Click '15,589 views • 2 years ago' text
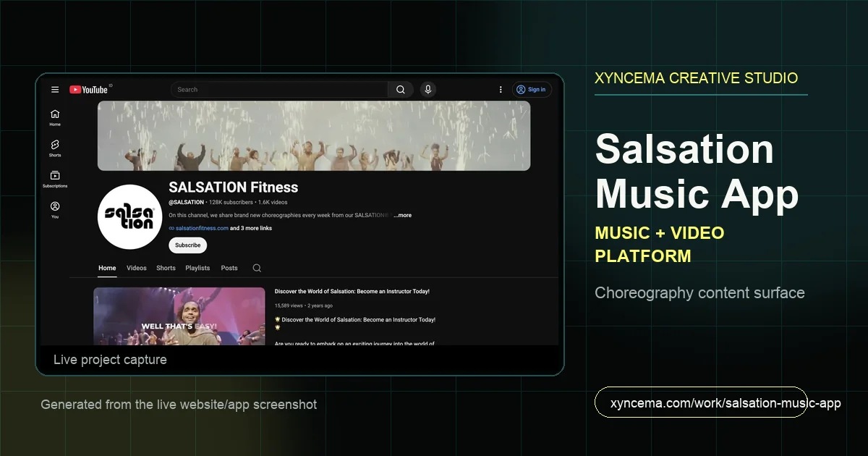The width and height of the screenshot is (868, 456). [x=304, y=306]
